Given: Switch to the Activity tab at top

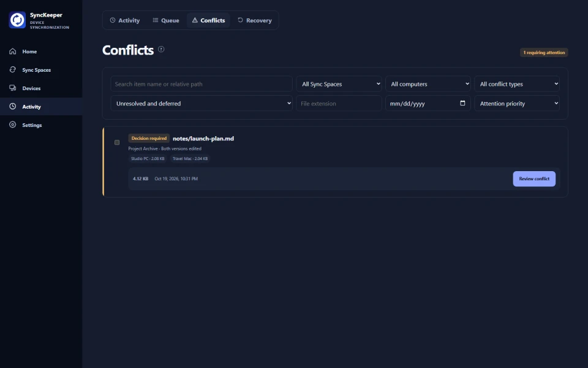Looking at the screenshot, I should click(x=124, y=20).
